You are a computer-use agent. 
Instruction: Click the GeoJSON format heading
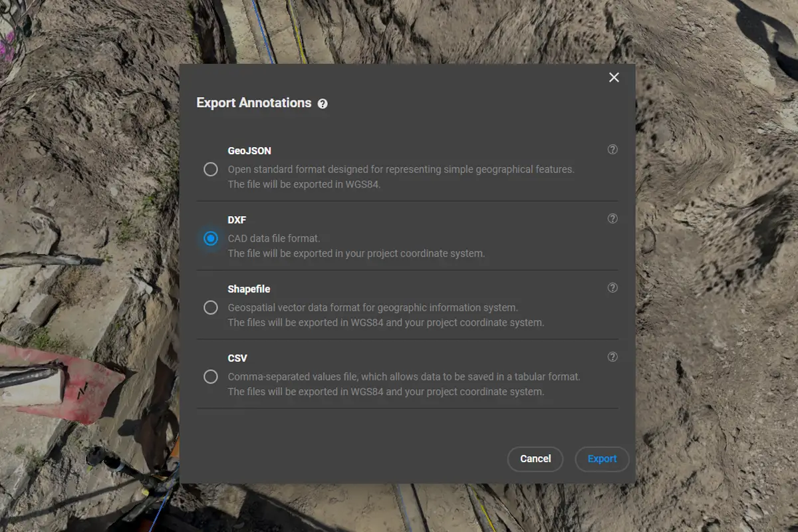pyautogui.click(x=249, y=151)
